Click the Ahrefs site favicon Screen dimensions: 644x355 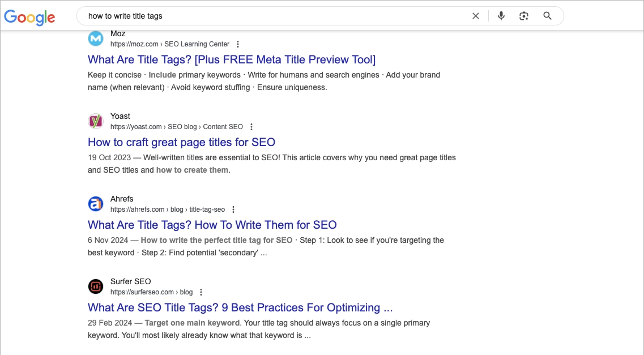pyautogui.click(x=96, y=204)
